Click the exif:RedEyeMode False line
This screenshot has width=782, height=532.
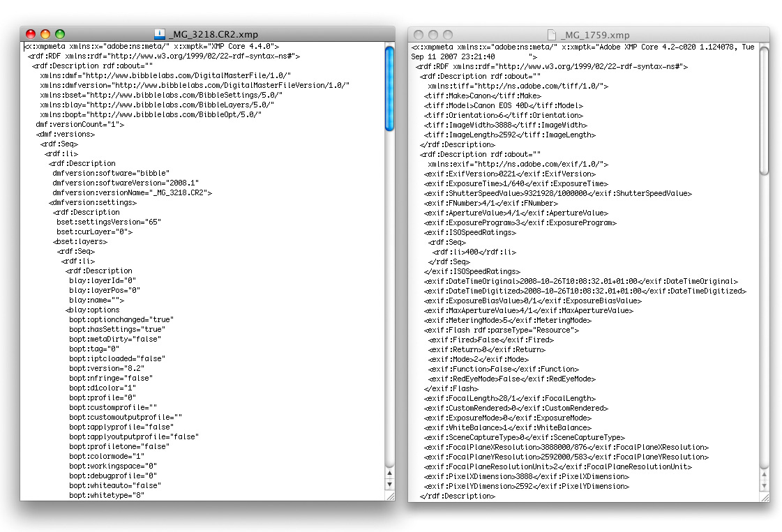[x=512, y=379]
